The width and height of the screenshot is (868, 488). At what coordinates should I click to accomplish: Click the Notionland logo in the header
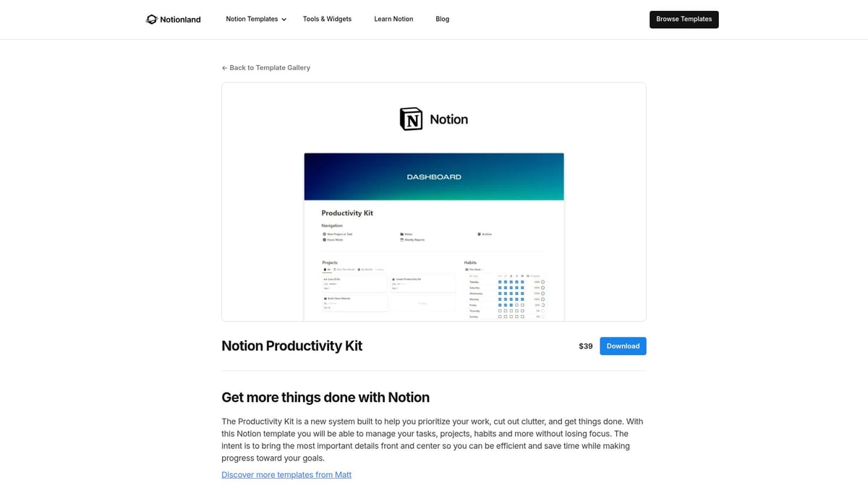coord(173,20)
